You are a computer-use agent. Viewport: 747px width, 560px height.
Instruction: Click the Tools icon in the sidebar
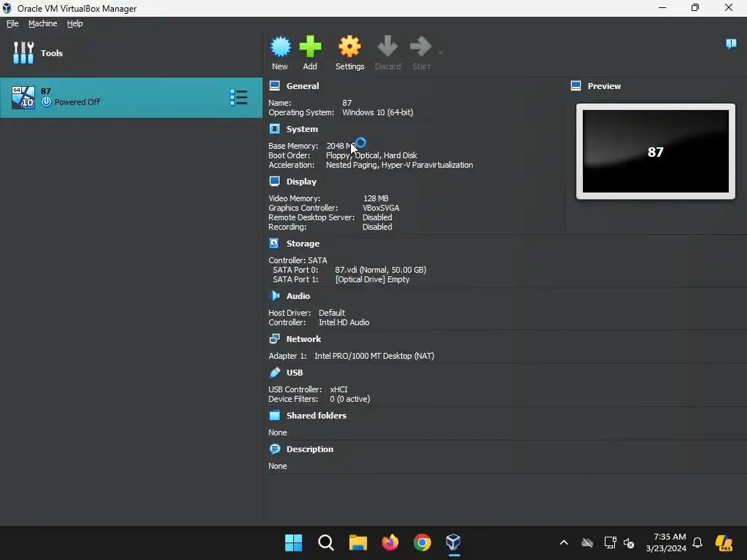click(23, 52)
